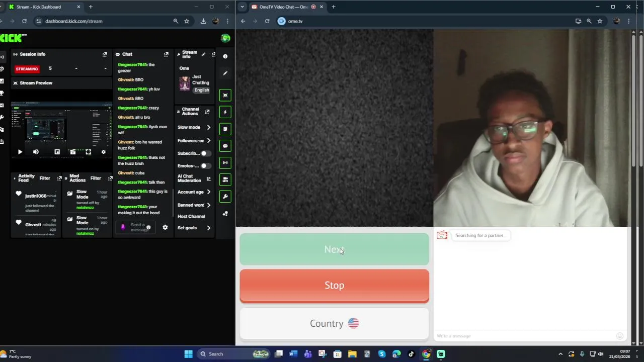Open the Country selector on OmeTV

click(x=334, y=323)
